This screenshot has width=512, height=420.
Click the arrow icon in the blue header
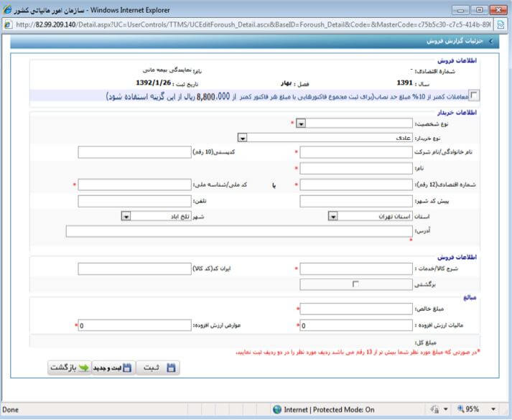[490, 41]
